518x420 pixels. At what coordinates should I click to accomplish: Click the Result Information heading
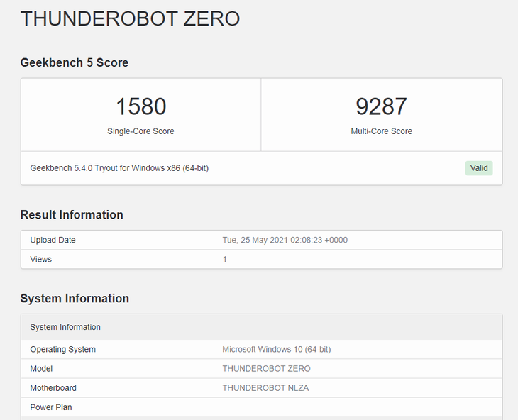click(x=72, y=215)
